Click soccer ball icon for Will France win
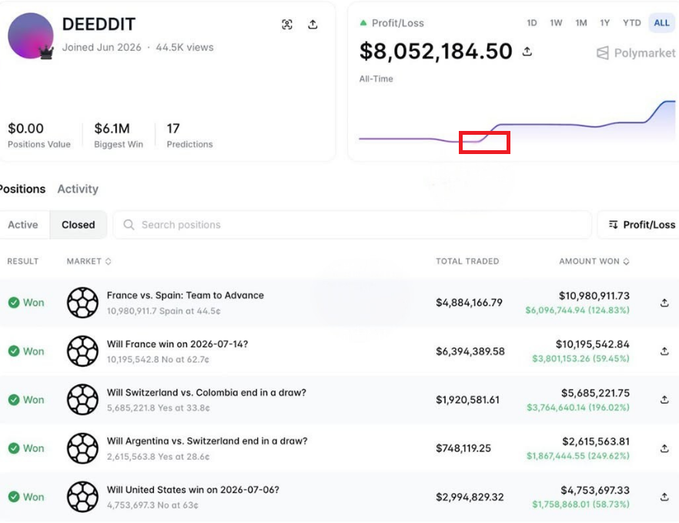This screenshot has width=679, height=523. coord(82,351)
